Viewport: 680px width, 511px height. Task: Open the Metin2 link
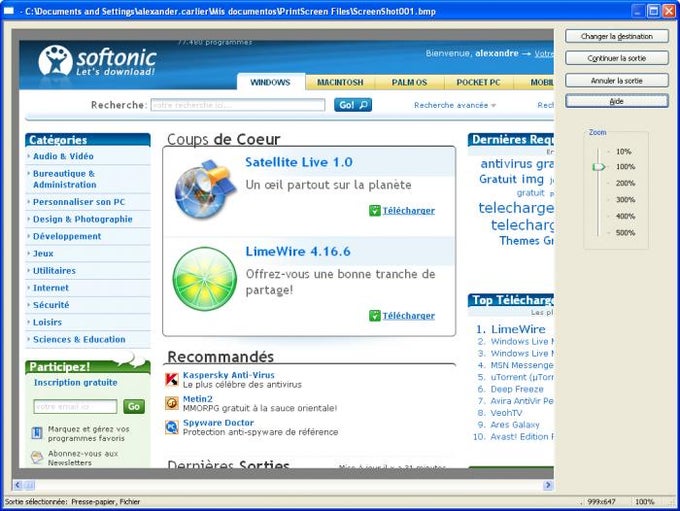[x=198, y=399]
